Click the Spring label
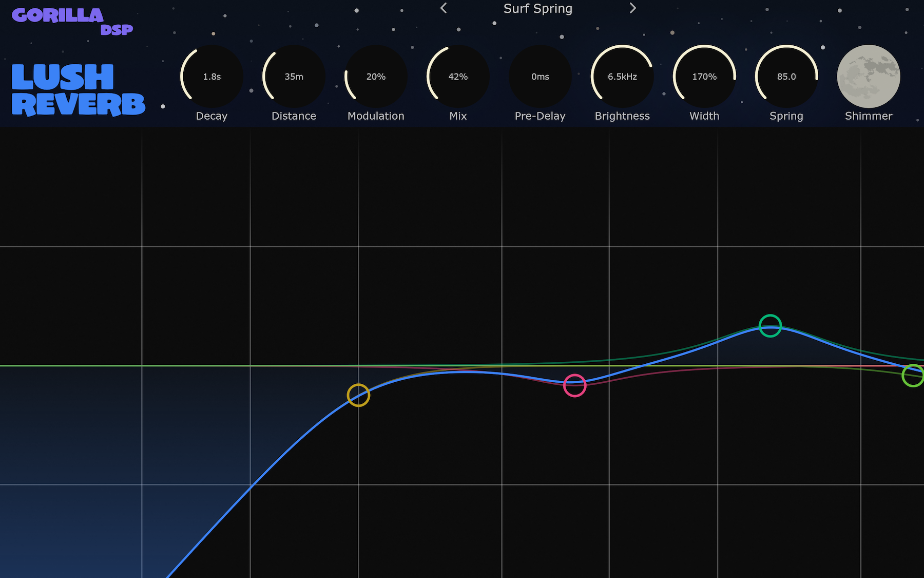Image resolution: width=924 pixels, height=578 pixels. coord(786,116)
